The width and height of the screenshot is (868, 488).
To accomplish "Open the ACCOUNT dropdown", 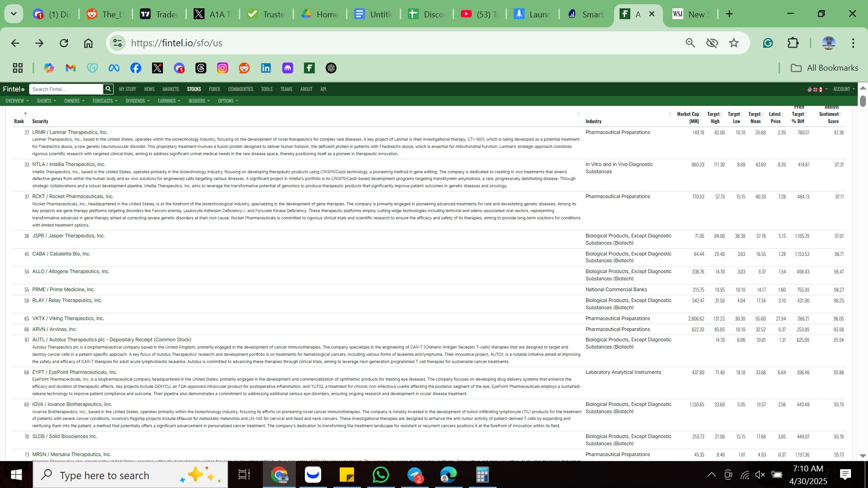I will [x=844, y=89].
